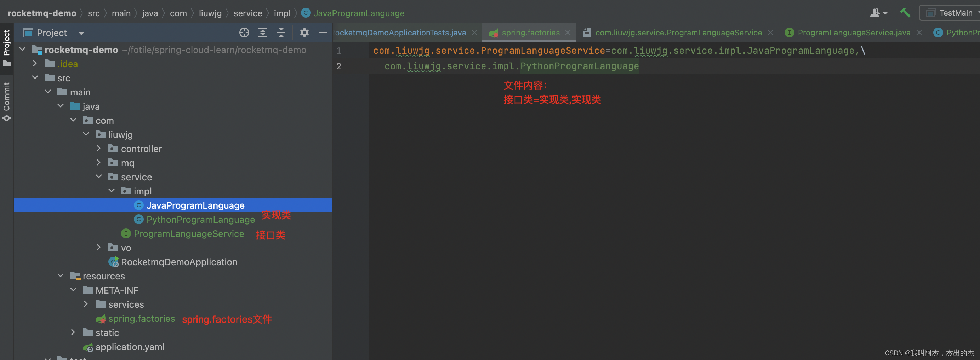Select PythonProgramLanguage in project tree
Screen dimensions: 980x360
point(200,219)
